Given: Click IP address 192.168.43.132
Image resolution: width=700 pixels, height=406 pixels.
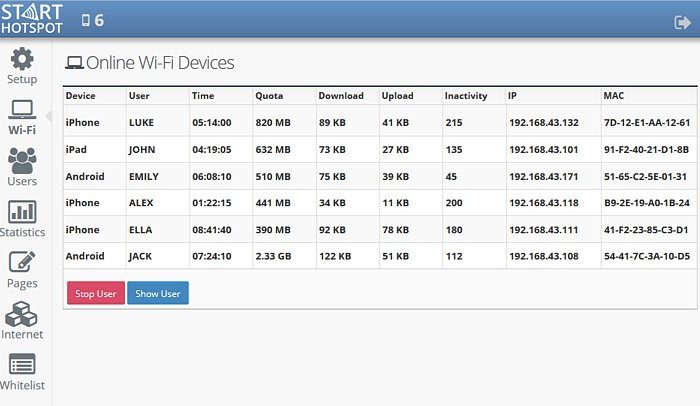Looking at the screenshot, I should (544, 122).
